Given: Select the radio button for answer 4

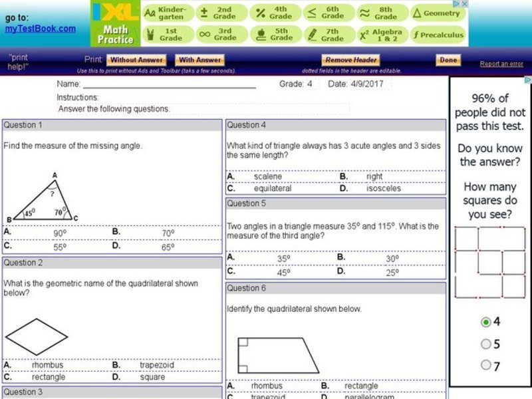Looking at the screenshot, I should click(485, 322).
